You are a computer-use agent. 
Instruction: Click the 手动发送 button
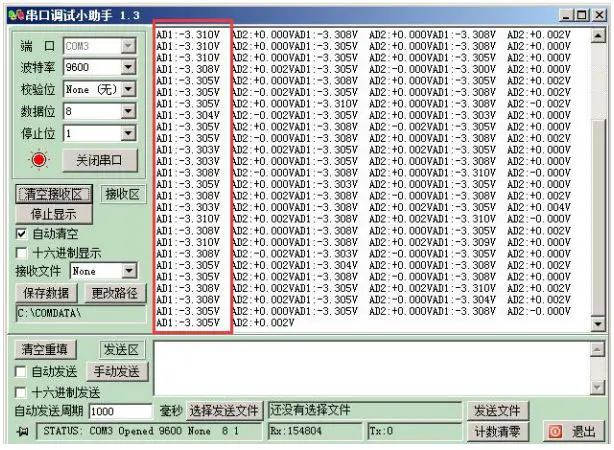pos(117,371)
